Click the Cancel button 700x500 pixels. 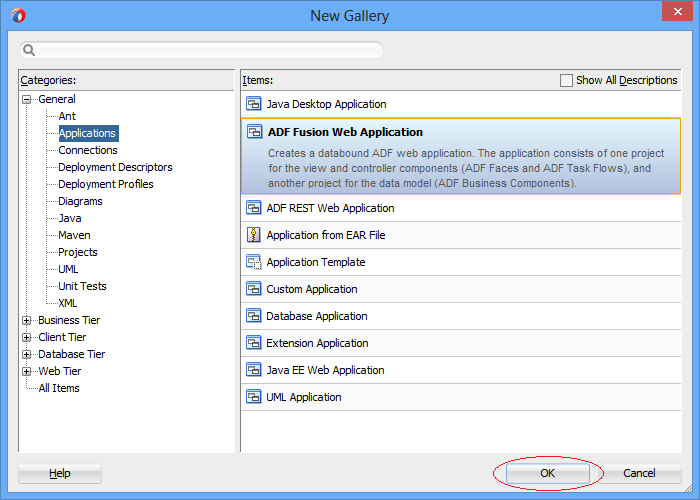[639, 473]
